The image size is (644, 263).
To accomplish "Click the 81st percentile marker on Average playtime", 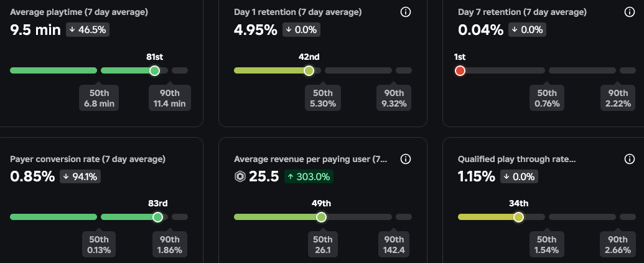I will 155,70.
